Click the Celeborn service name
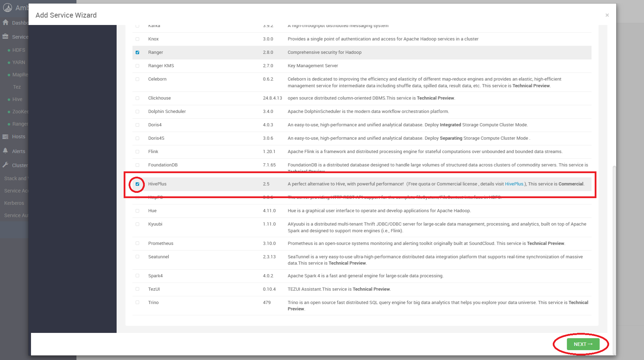Viewport: 644px width, 360px height. pyautogui.click(x=157, y=79)
